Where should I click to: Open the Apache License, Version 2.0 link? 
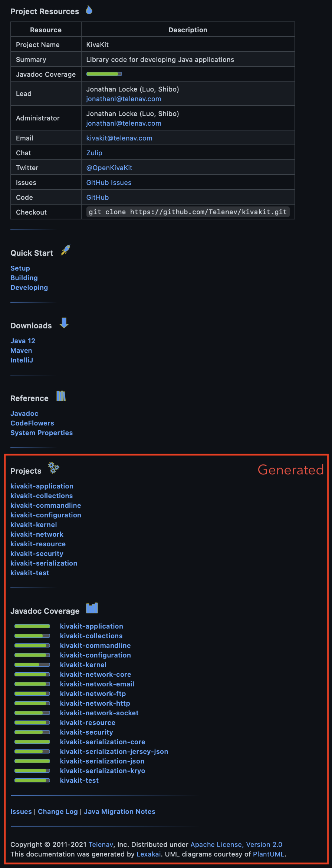click(x=236, y=844)
